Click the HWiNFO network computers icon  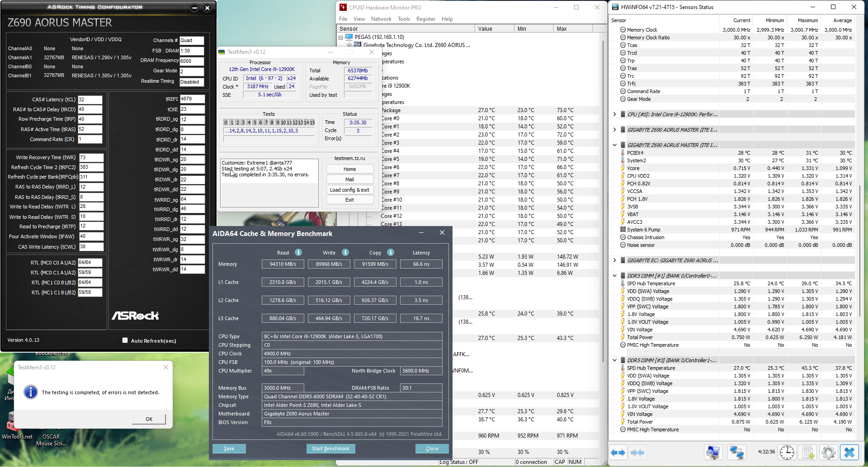[x=736, y=453]
